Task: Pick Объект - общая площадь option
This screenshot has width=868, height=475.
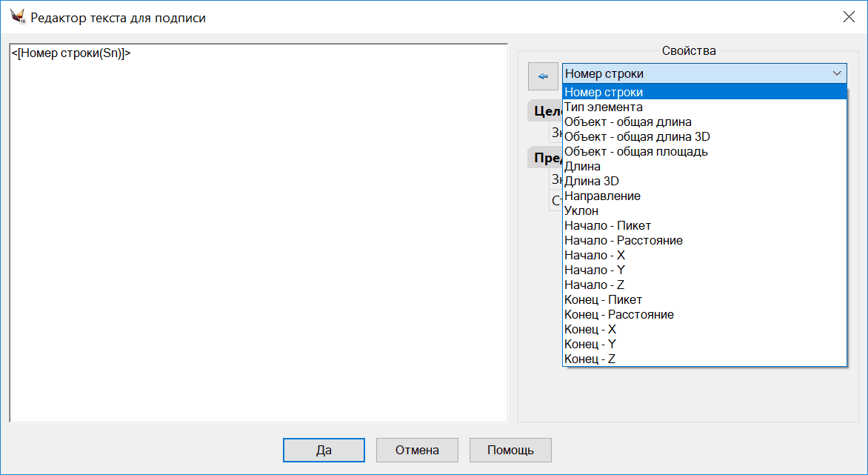Action: click(x=635, y=152)
